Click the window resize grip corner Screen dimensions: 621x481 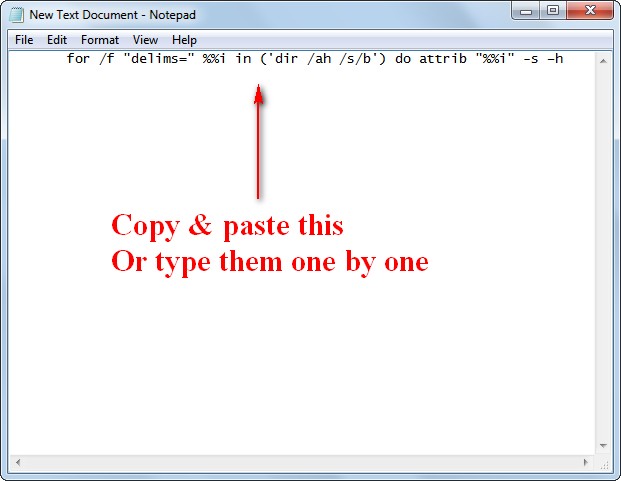tap(604, 465)
